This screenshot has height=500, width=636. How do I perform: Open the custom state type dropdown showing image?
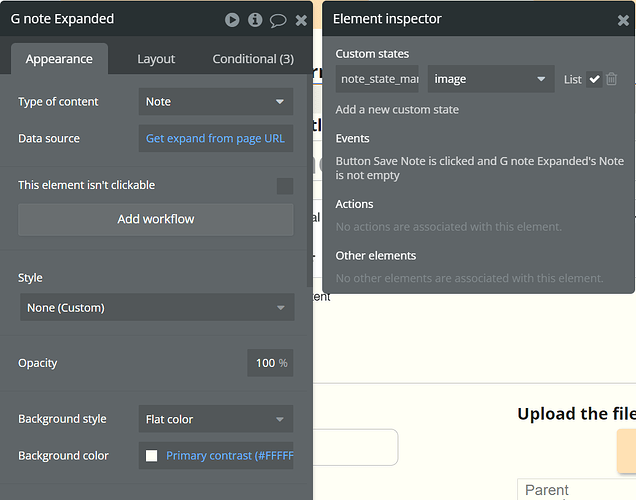[491, 79]
